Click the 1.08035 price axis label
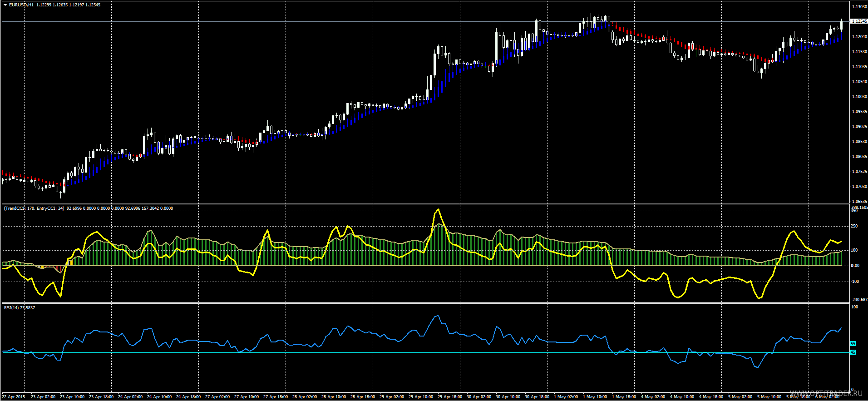868x401 pixels. click(x=860, y=157)
